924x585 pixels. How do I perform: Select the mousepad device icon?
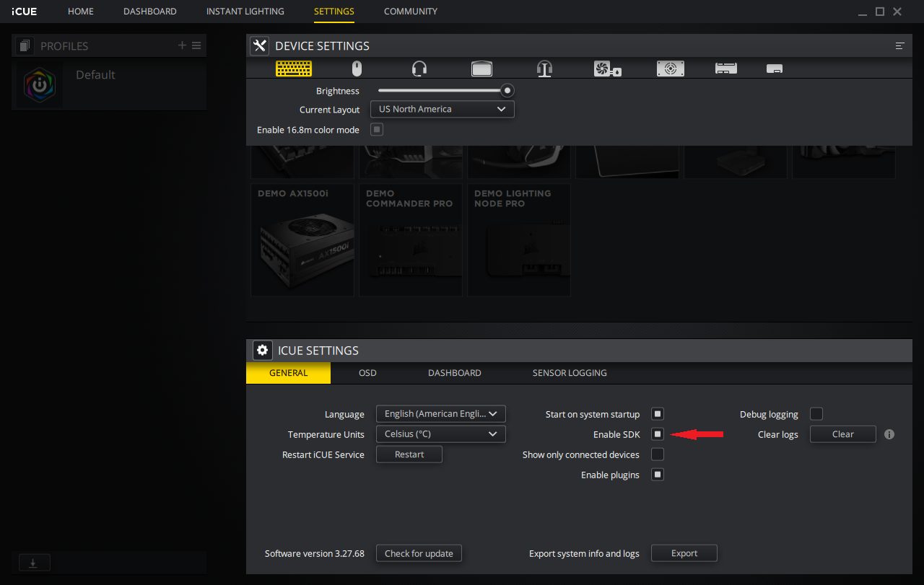(481, 69)
